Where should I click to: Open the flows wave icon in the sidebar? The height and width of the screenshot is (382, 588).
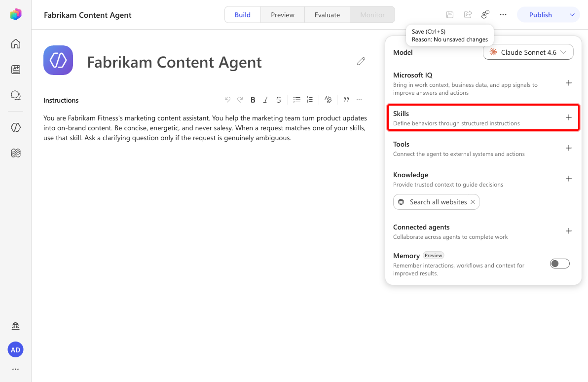(16, 153)
